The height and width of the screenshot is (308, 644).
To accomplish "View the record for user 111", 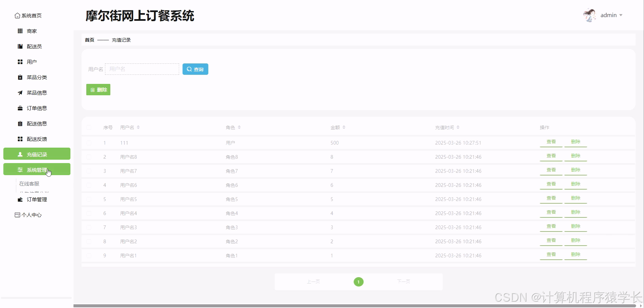I will tap(551, 142).
